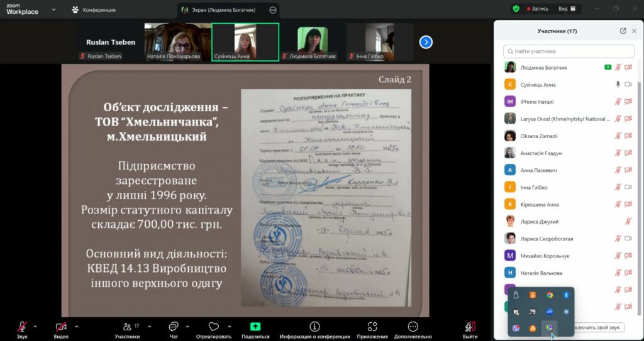This screenshot has height=341, width=644.
Task: Click the React heart icon
Action: [x=214, y=327]
